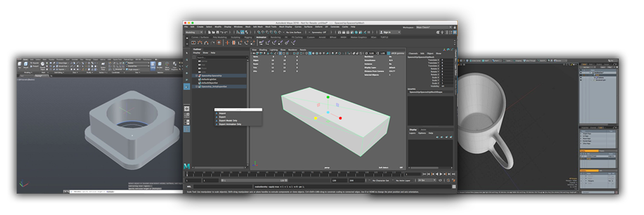644x215 pixels.
Task: Open the Mesh Tools menu in Maya
Action: [271, 27]
